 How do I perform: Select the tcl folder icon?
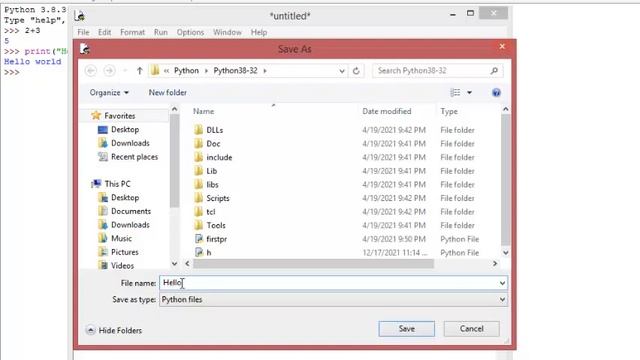click(199, 211)
